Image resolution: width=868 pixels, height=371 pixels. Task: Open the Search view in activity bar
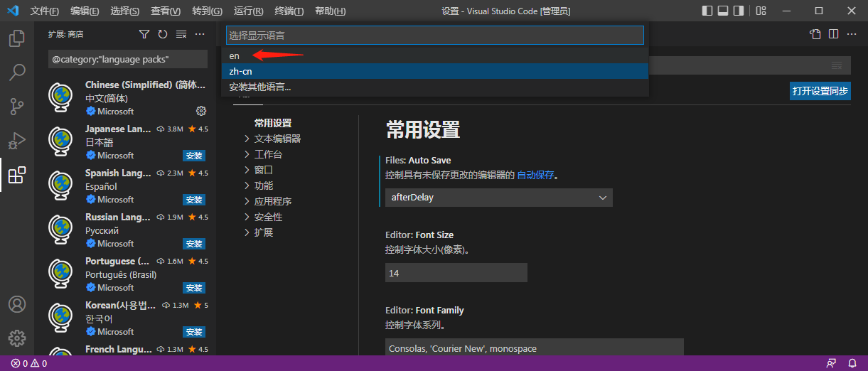pyautogui.click(x=17, y=72)
